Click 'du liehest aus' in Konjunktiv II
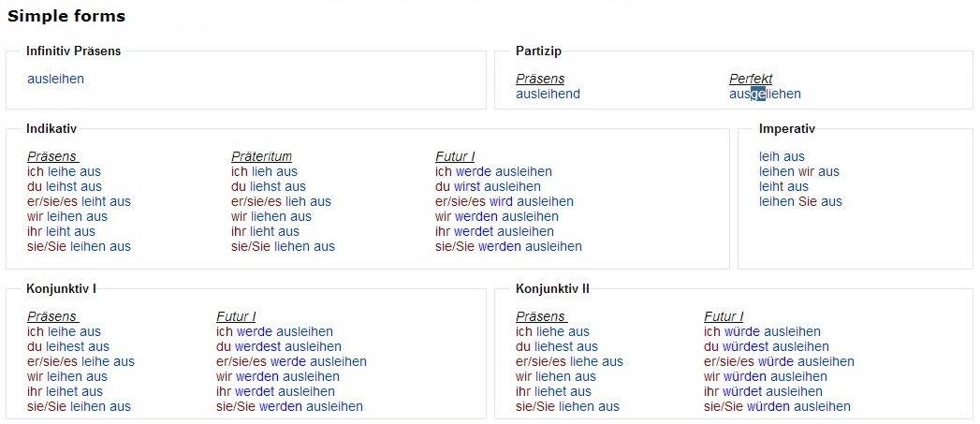The height and width of the screenshot is (424, 980). pos(556,346)
